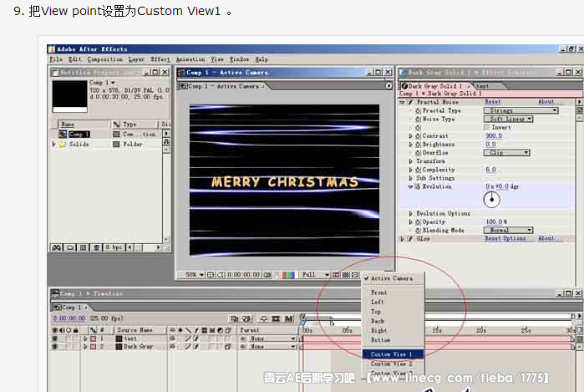Choose Bottom in the view popup menu

381,340
